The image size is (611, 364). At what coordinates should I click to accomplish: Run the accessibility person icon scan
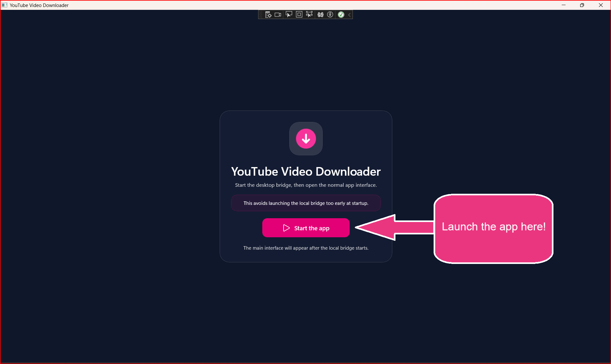coord(330,15)
